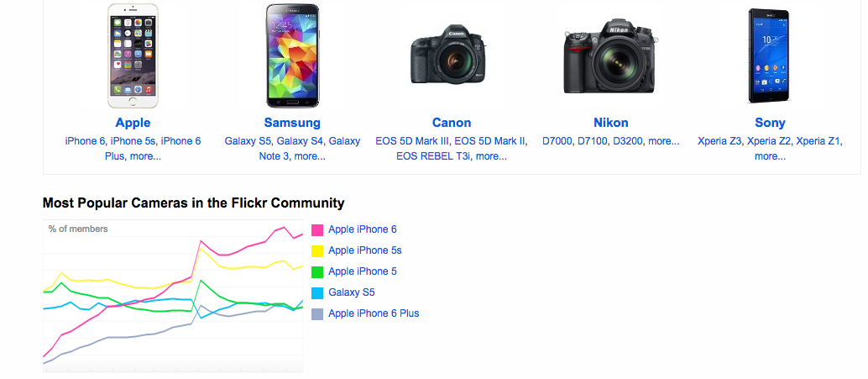The image size is (868, 379).
Task: Open the Samsung brand link
Action: [x=292, y=123]
